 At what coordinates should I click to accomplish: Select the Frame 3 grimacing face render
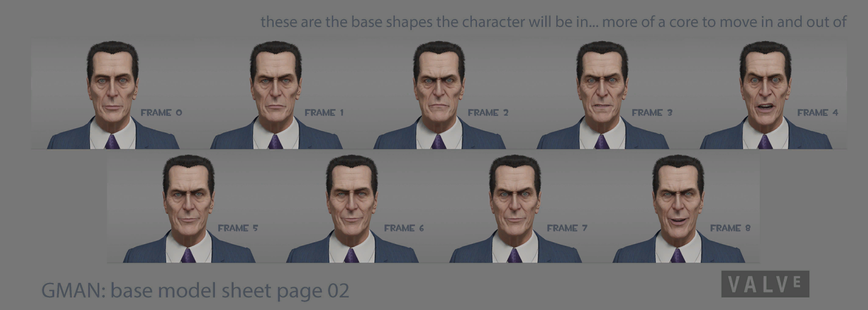pos(602,95)
